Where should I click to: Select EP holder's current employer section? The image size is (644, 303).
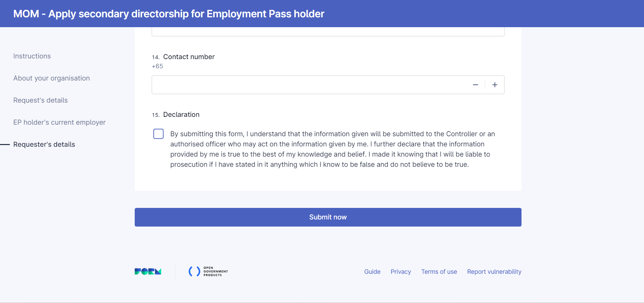(x=59, y=122)
